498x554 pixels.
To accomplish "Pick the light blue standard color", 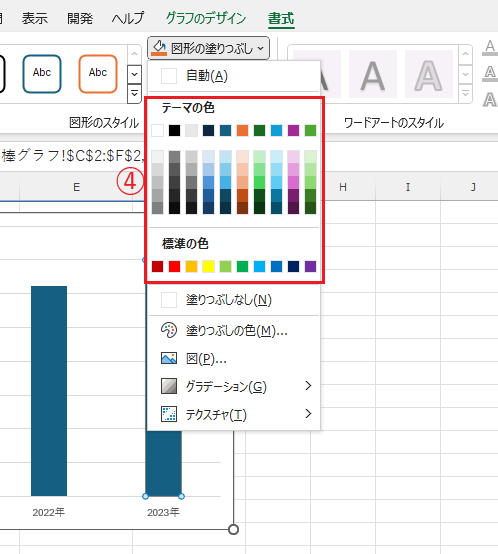I will pos(259,266).
